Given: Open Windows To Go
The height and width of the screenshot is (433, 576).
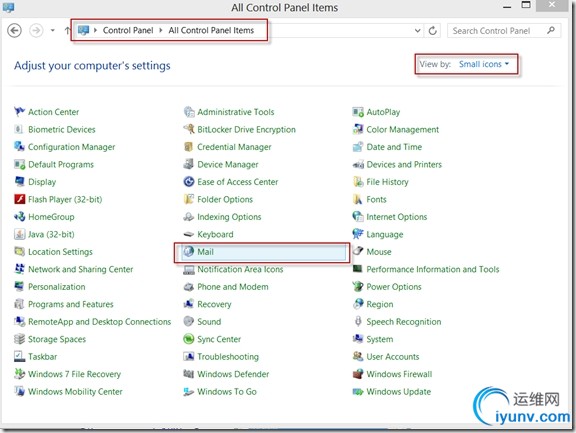Looking at the screenshot, I should [x=227, y=391].
